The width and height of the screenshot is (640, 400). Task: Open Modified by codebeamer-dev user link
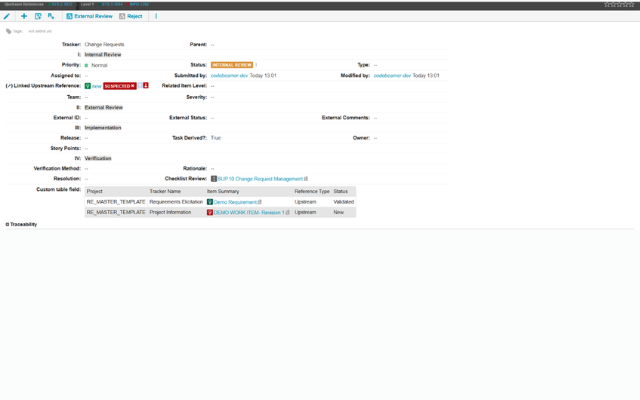[x=392, y=76]
